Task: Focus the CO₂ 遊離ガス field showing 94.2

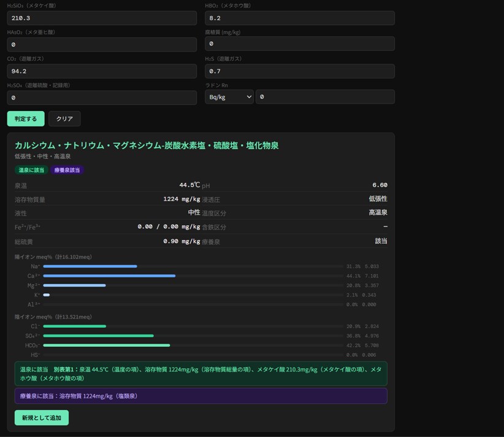Action: pos(102,71)
